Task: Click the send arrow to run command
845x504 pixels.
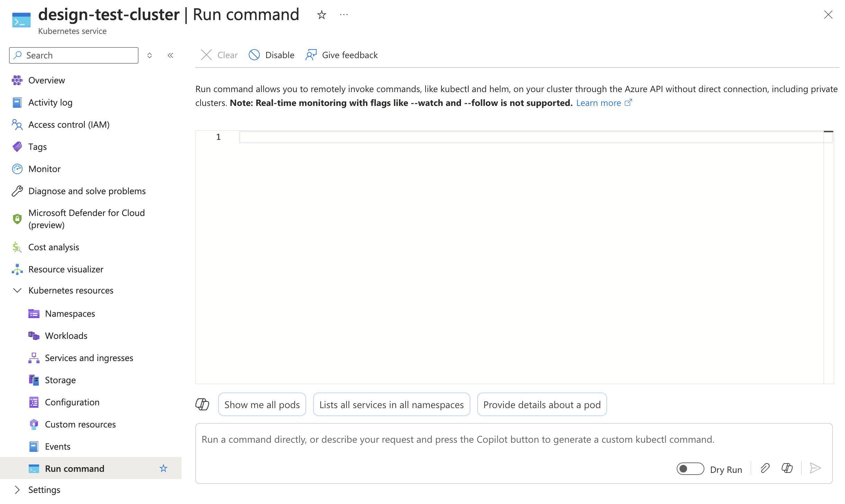Action: (x=816, y=469)
